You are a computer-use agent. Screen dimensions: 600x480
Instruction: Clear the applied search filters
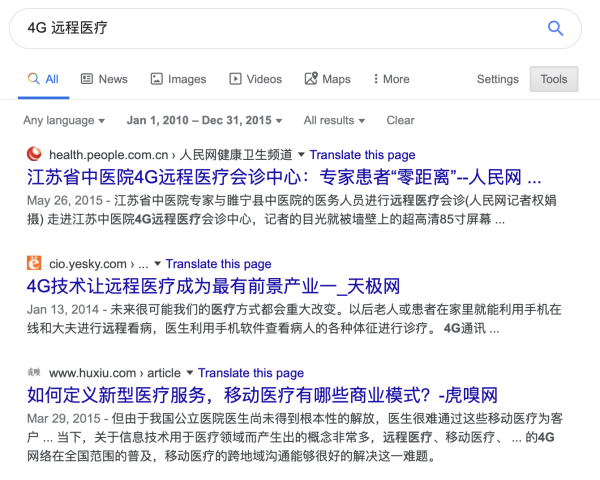400,120
